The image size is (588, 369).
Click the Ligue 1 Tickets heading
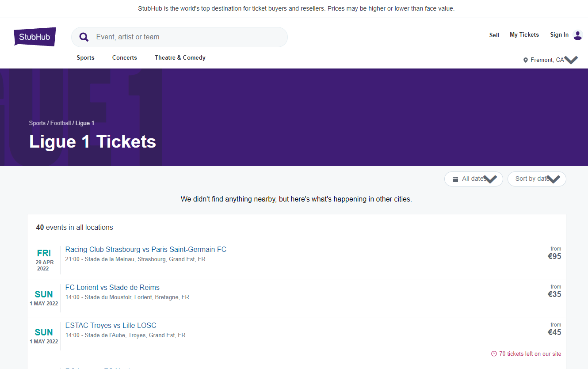coord(92,141)
